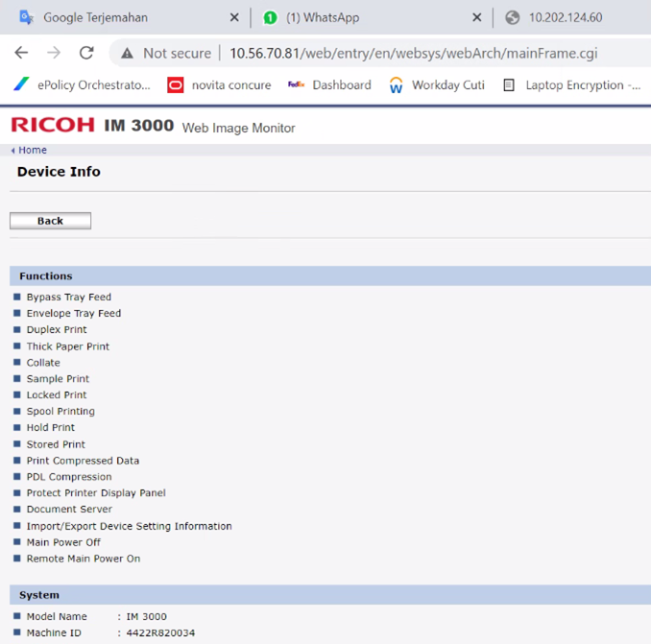Image resolution: width=651 pixels, height=644 pixels.
Task: Reload the page with the refresh icon
Action: 86,53
